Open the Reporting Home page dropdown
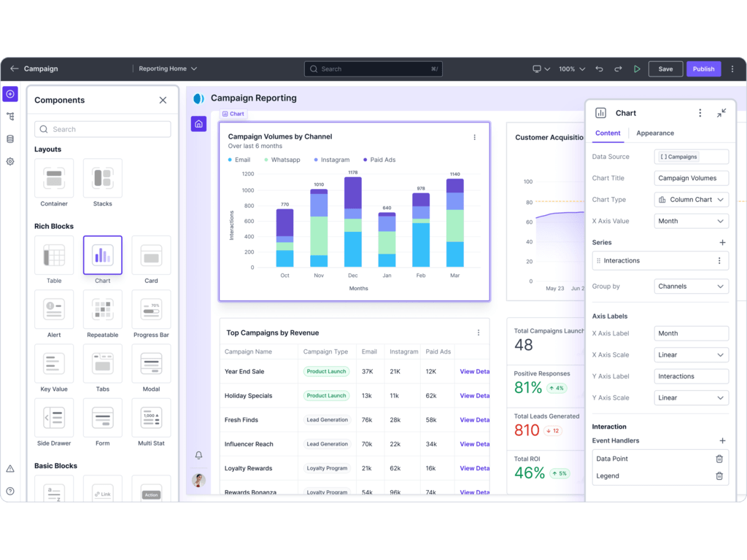Screen dimensions: 747x560 click(168, 69)
